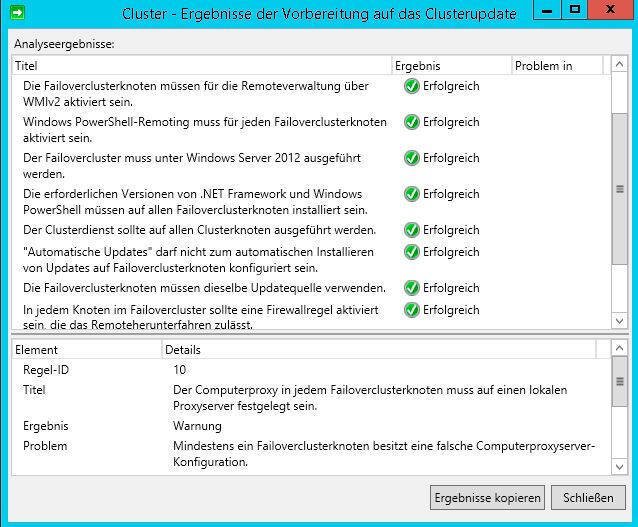Click Erfolgreich text in the Updatequelle row
The width and height of the screenshot is (638, 527).
[x=451, y=288]
